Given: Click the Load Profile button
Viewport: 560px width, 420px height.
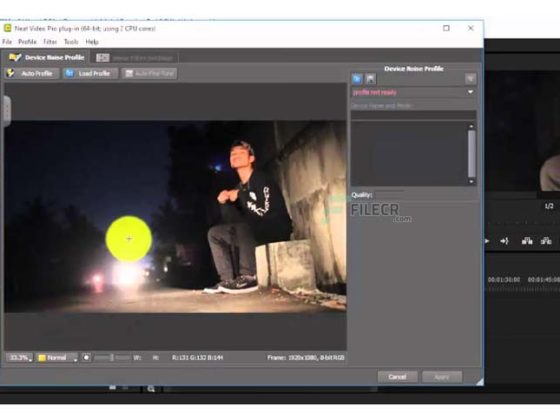Looking at the screenshot, I should pos(90,74).
